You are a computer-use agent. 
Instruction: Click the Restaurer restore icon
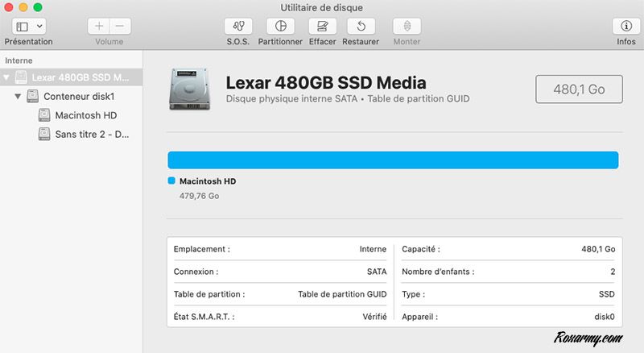click(361, 26)
